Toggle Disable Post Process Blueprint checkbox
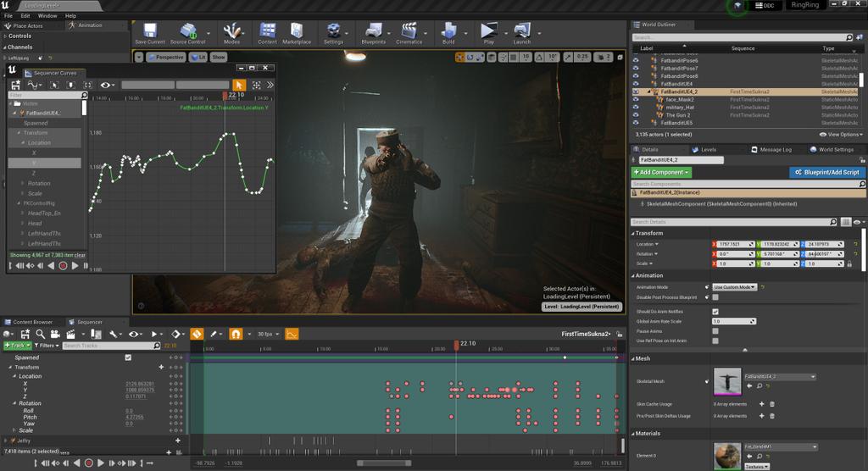Viewport: 868px width, 471px height. (x=715, y=297)
